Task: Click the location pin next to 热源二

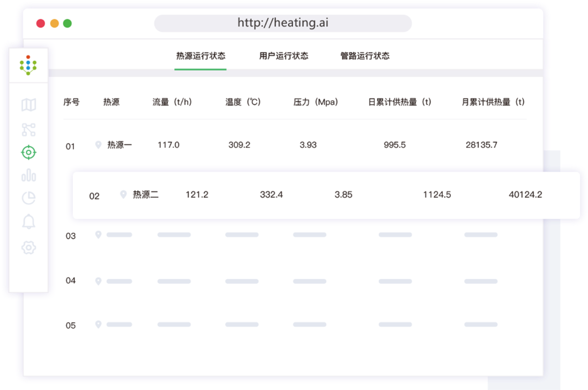Action: 123,194
